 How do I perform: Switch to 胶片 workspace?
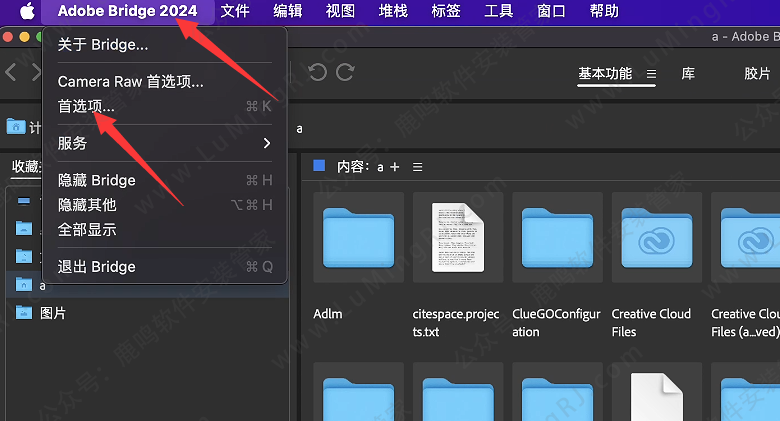[757, 74]
